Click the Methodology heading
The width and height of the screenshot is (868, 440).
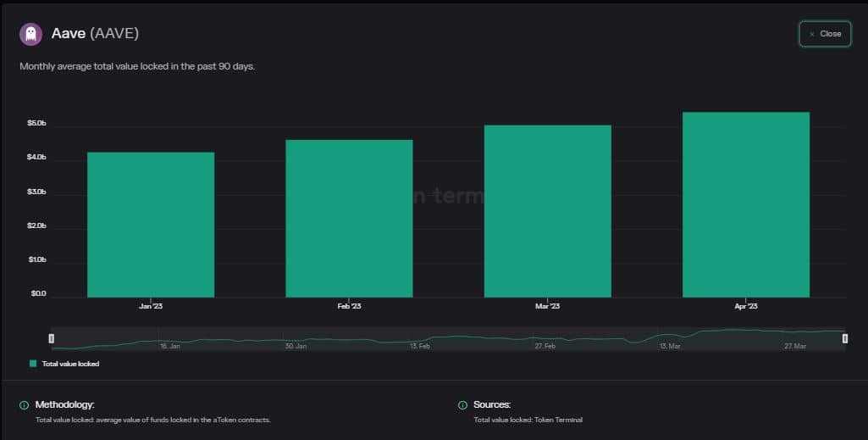[64, 404]
